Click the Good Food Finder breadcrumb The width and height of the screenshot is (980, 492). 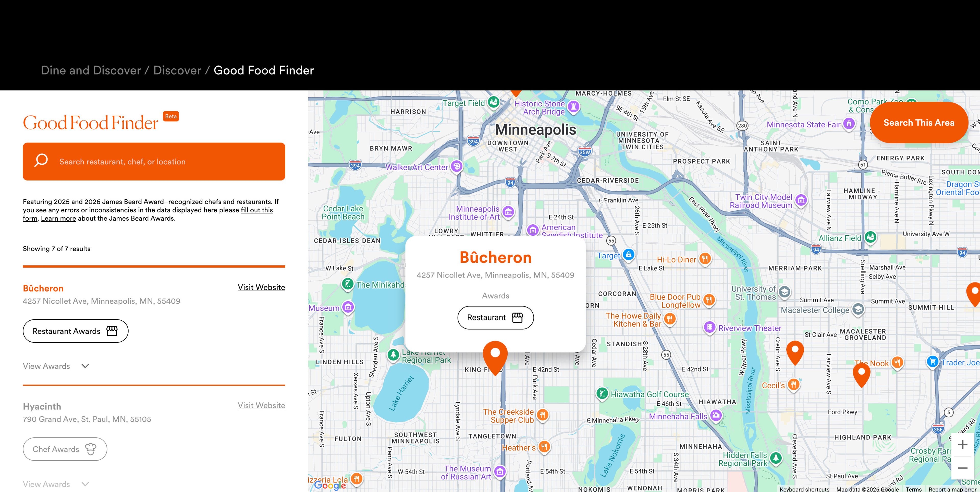264,70
